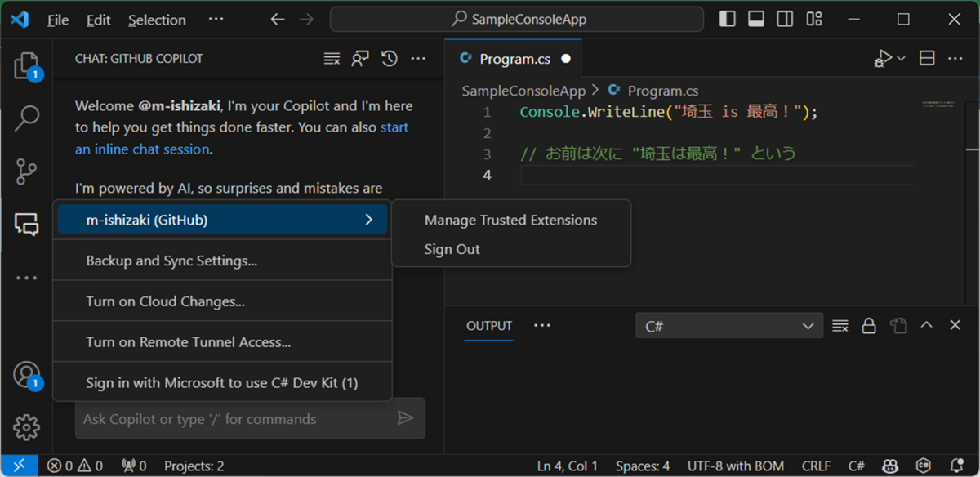Clear the Copilot chat session
Viewport: 980px width, 477px height.
click(x=332, y=59)
